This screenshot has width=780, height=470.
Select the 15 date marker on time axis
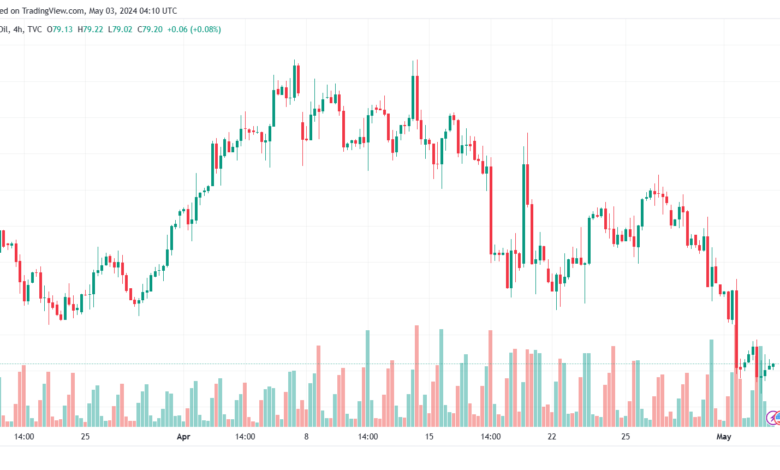point(429,437)
